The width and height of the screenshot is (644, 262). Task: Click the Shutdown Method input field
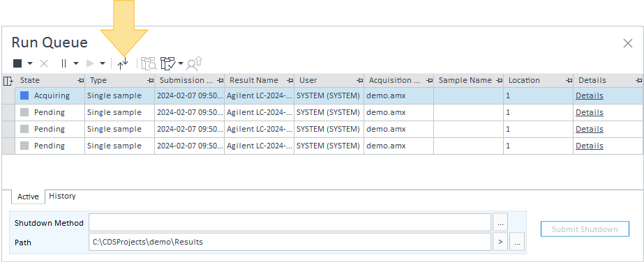[290, 222]
